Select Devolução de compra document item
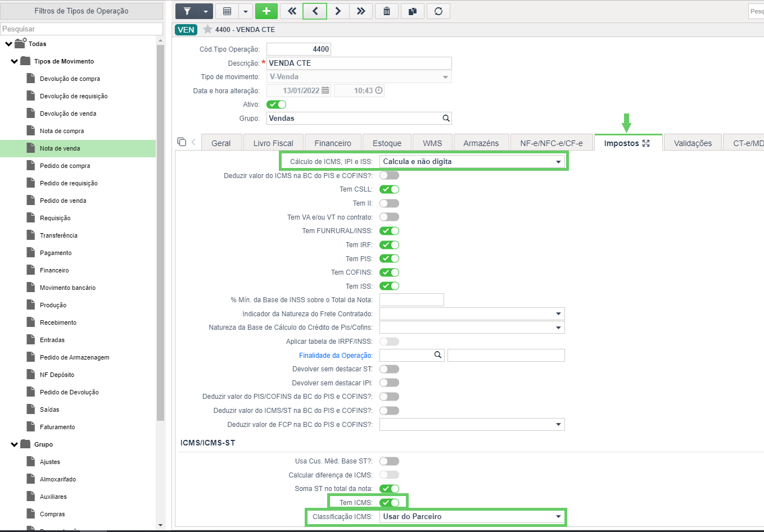Image resolution: width=764 pixels, height=532 pixels. pos(70,79)
